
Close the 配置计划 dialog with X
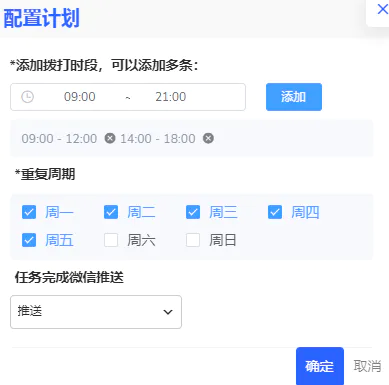(x=383, y=9)
